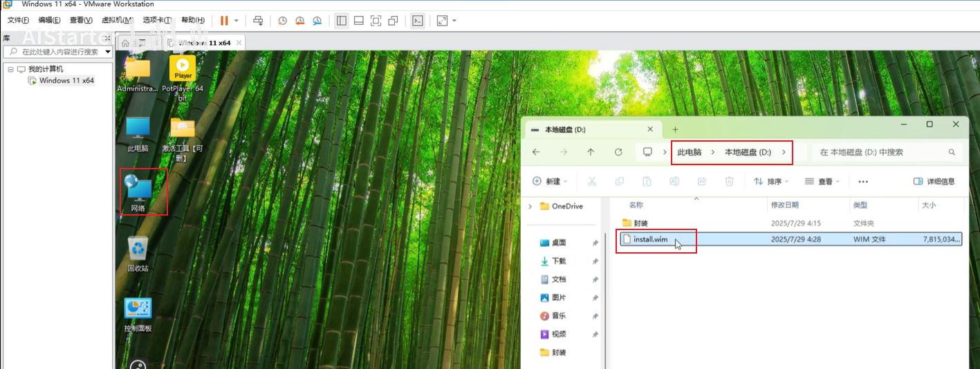980x369 pixels.
Task: Toggle the 详细信息 details pane
Action: tap(934, 182)
